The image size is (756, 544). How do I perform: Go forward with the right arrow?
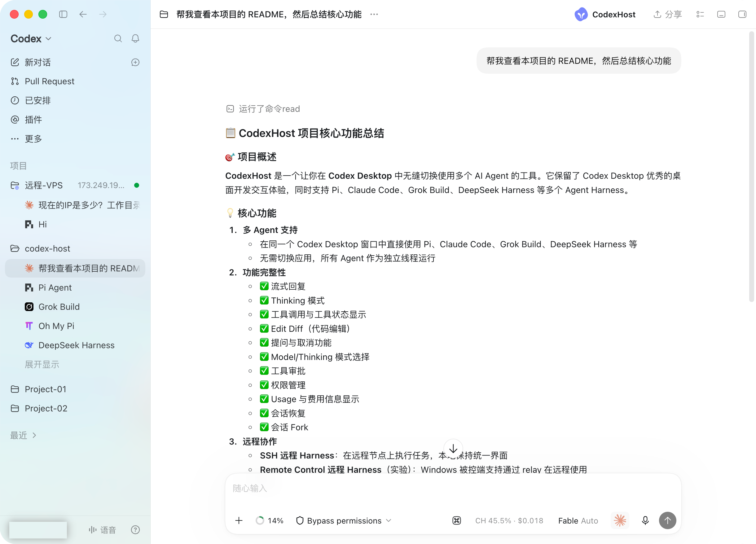(103, 14)
